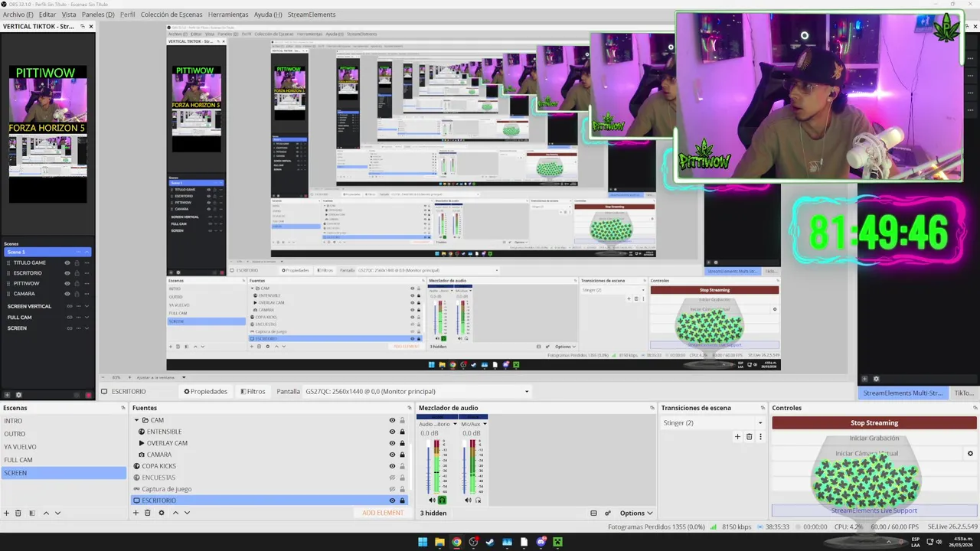Image resolution: width=980 pixels, height=551 pixels.
Task: Switch to StreamElements Multi-Str... tab
Action: tap(903, 393)
